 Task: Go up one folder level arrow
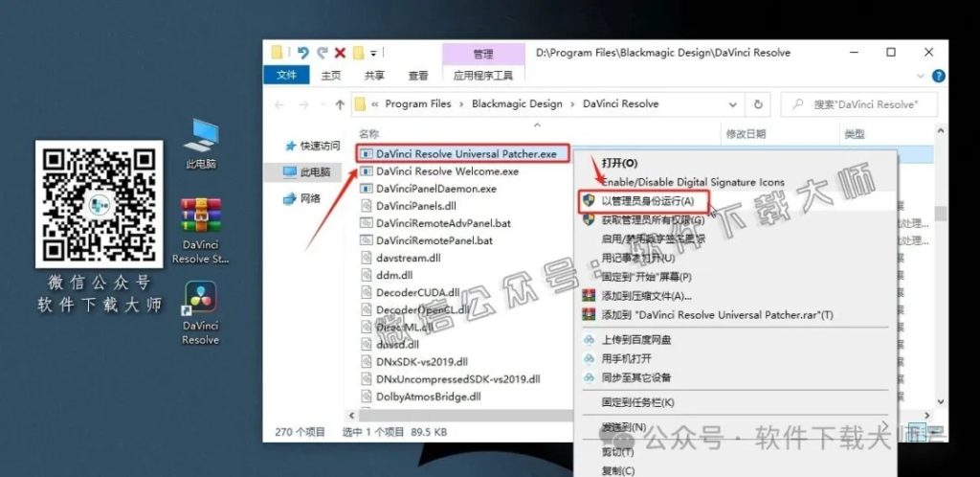pos(340,104)
